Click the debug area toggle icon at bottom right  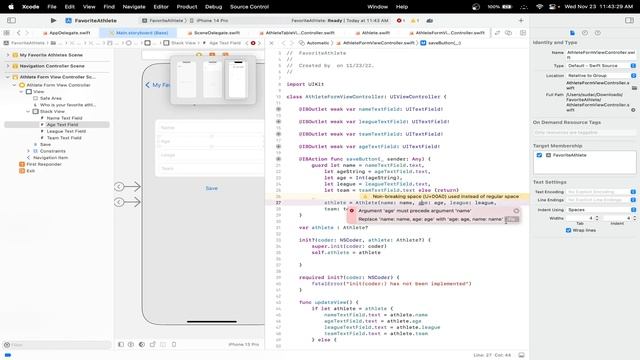tap(521, 355)
